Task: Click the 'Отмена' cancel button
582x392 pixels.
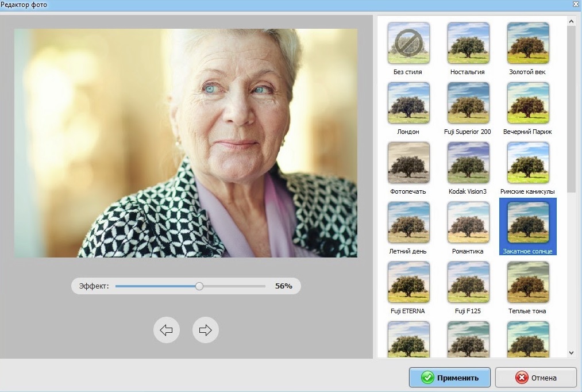Action: tap(536, 378)
